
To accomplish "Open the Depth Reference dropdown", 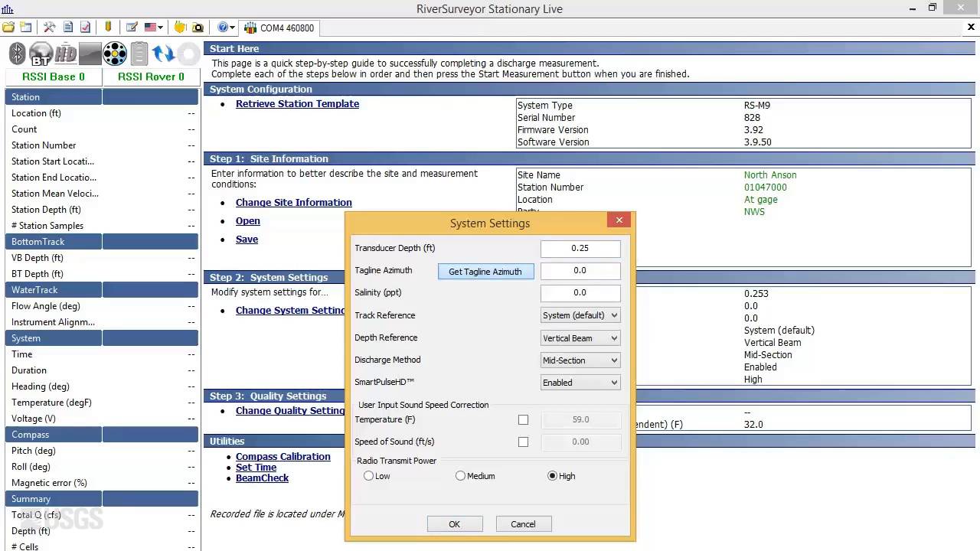I will pos(580,337).
